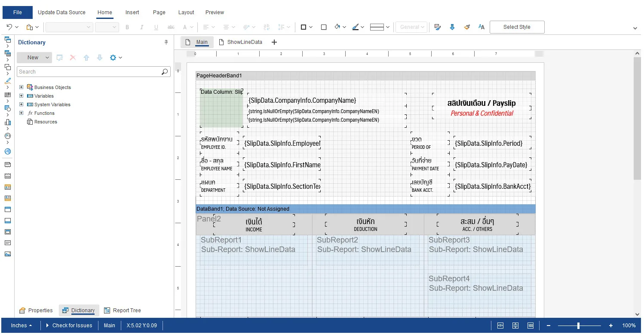Expand the Variables tree node

(x=21, y=96)
